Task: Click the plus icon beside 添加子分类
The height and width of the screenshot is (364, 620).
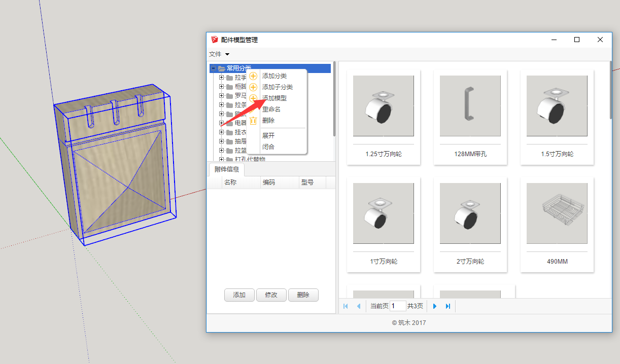Action: coord(253,87)
